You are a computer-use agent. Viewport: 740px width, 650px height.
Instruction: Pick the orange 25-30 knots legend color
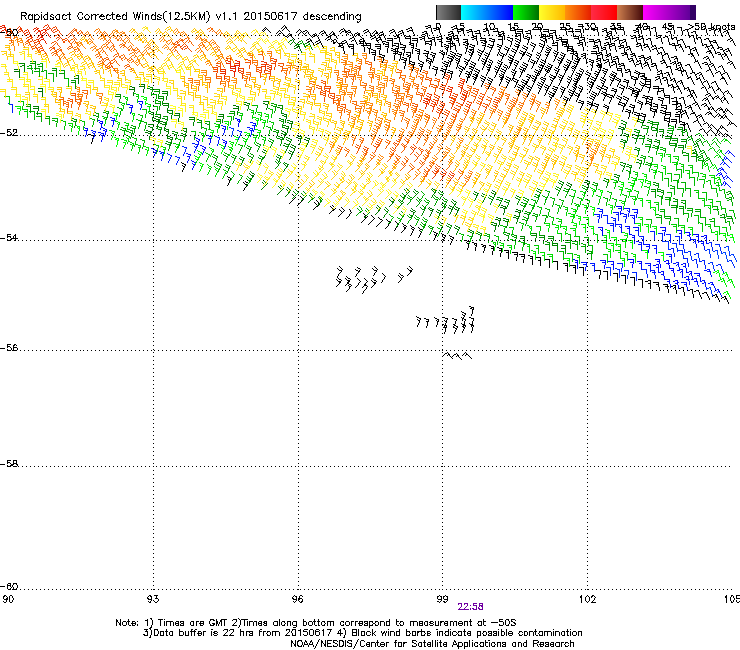(578, 12)
